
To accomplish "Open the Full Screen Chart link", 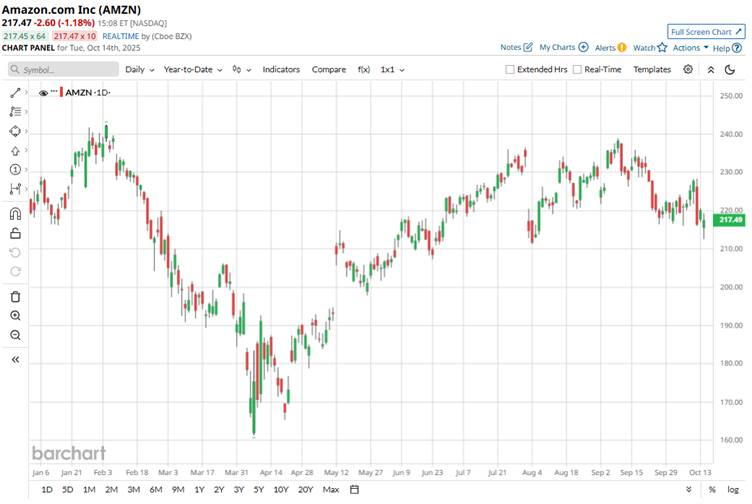I will click(x=706, y=32).
